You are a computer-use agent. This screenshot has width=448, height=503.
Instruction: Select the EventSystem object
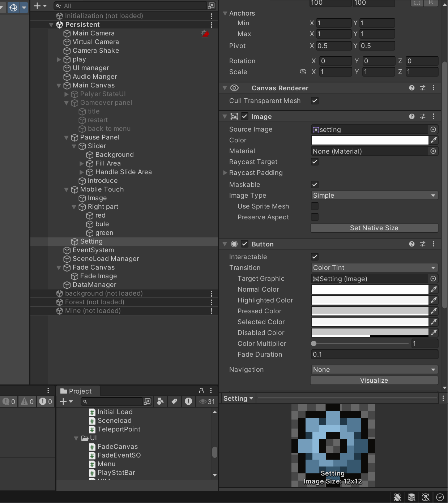[93, 250]
